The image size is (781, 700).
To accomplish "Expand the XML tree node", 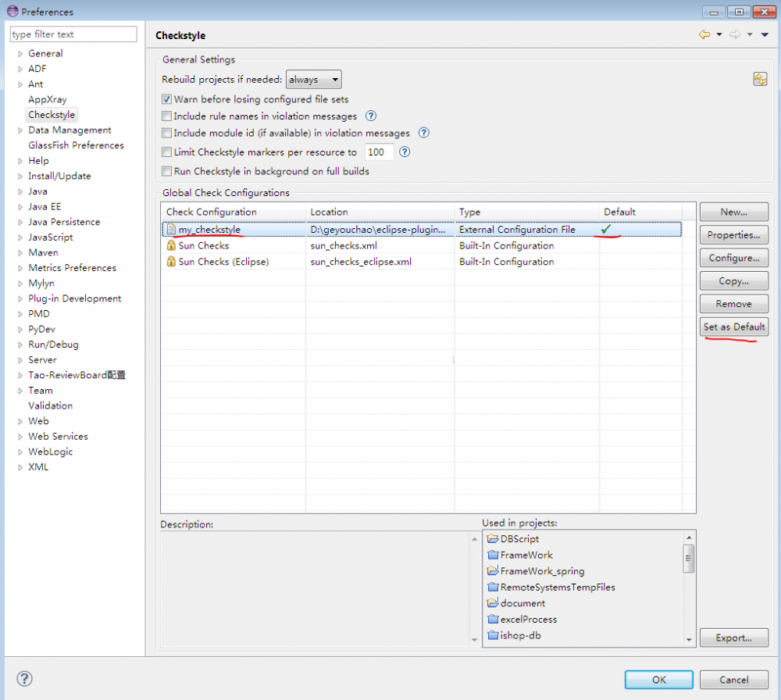I will [20, 467].
